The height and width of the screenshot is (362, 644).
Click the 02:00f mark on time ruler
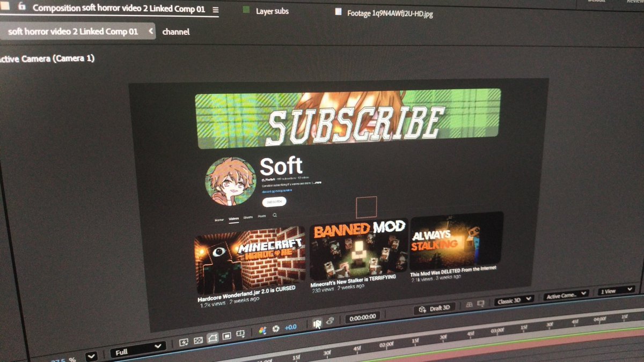tap(386, 345)
